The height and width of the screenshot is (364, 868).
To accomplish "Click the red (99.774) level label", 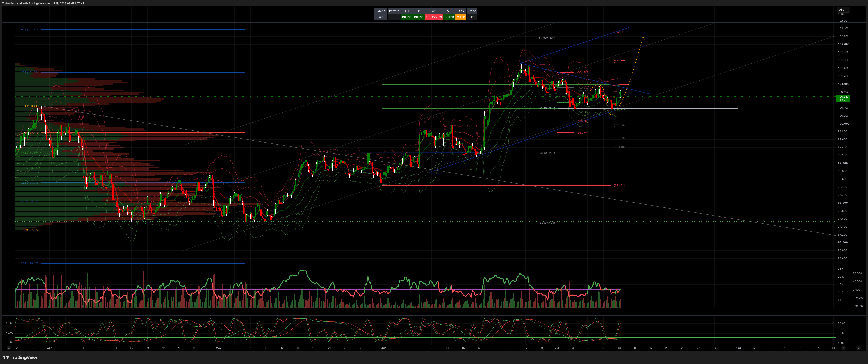I will point(582,132).
